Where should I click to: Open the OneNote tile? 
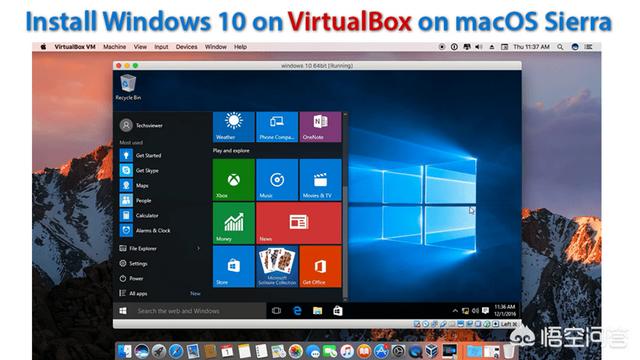pyautogui.click(x=320, y=127)
